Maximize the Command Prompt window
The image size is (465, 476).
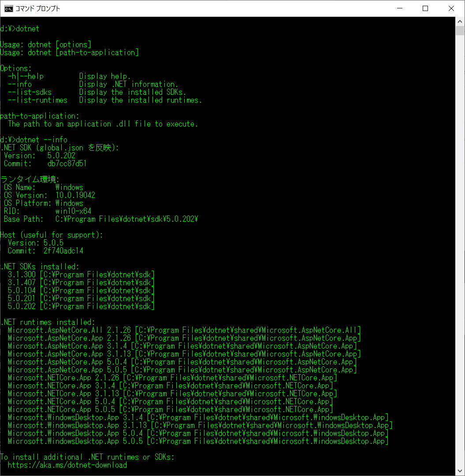[425, 8]
